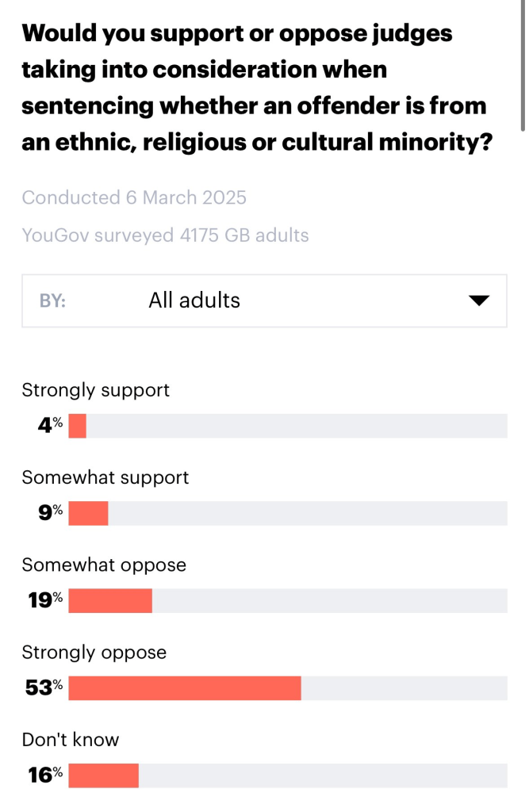The height and width of the screenshot is (812, 529).
Task: Select the 'Strongly support' answer label
Action: tap(96, 390)
